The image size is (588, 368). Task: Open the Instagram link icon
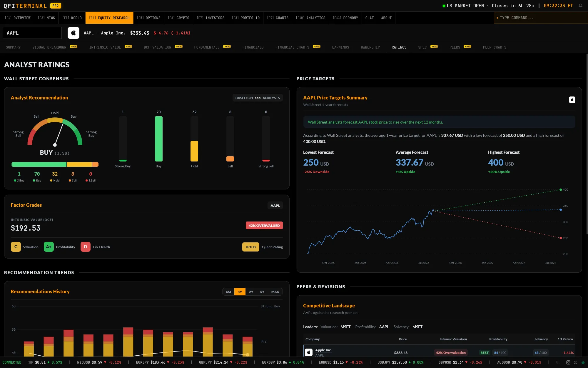(568, 362)
